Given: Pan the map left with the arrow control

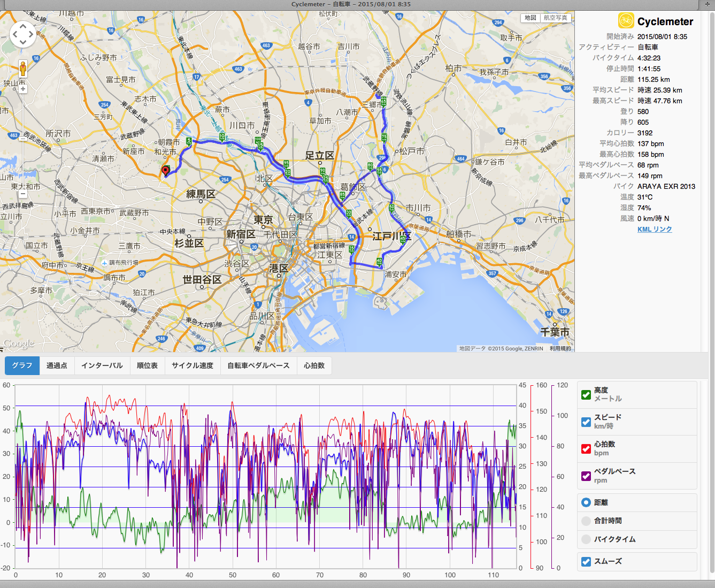Looking at the screenshot, I should (15, 35).
